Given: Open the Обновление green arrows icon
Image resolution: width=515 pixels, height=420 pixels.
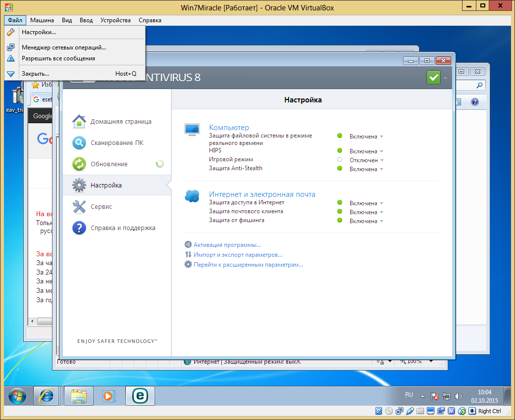Looking at the screenshot, I should click(x=79, y=164).
